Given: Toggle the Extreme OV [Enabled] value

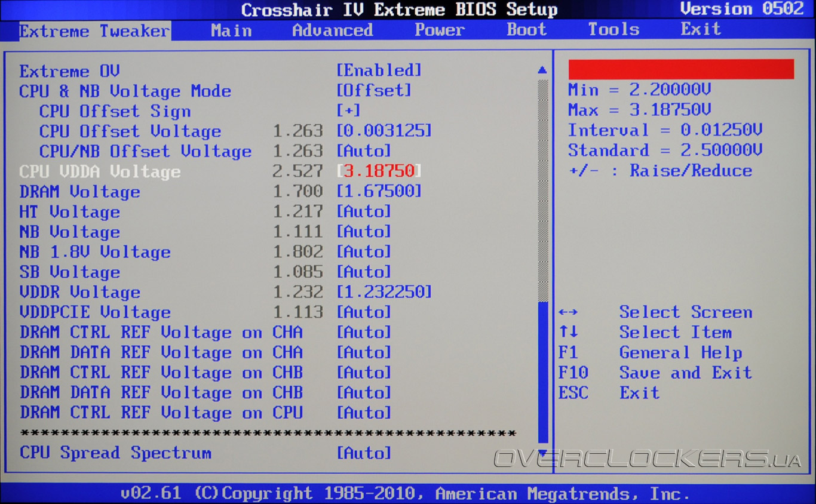Looking at the screenshot, I should (x=379, y=70).
